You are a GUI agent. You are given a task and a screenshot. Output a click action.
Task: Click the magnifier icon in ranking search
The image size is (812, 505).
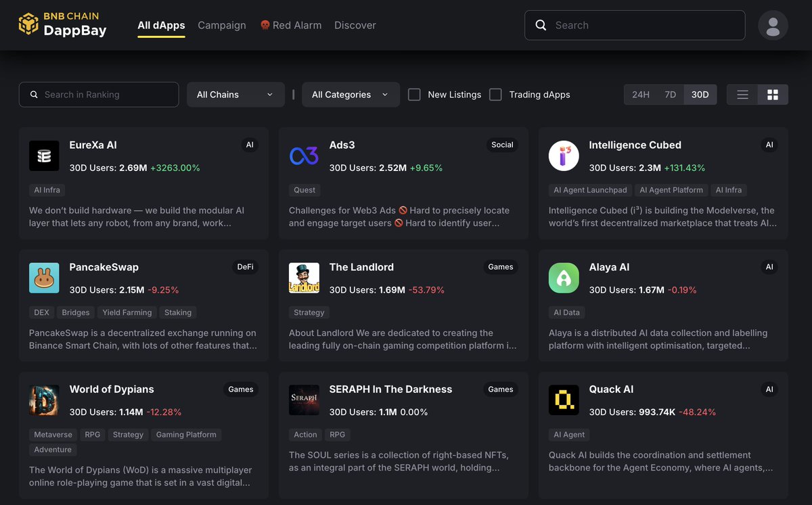click(x=34, y=95)
